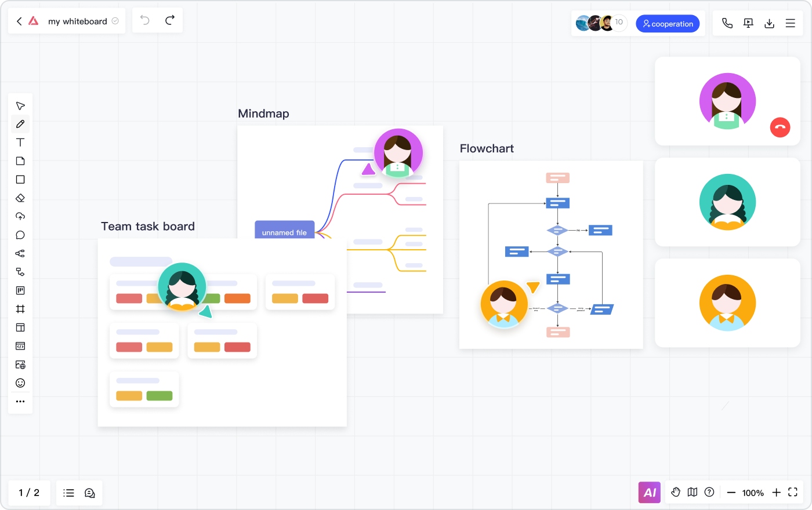Viewport: 812px width, 510px height.
Task: Start a voice call with phone icon
Action: click(x=727, y=23)
